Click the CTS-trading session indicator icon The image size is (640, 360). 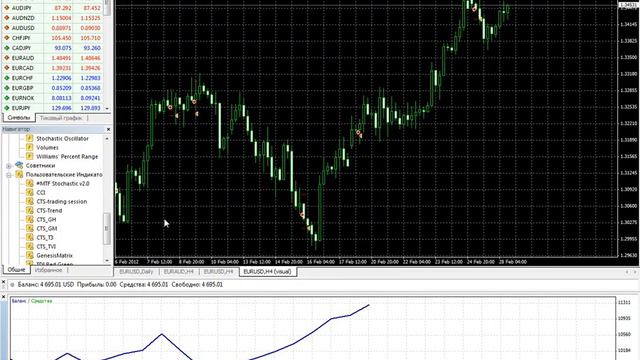pos(29,201)
